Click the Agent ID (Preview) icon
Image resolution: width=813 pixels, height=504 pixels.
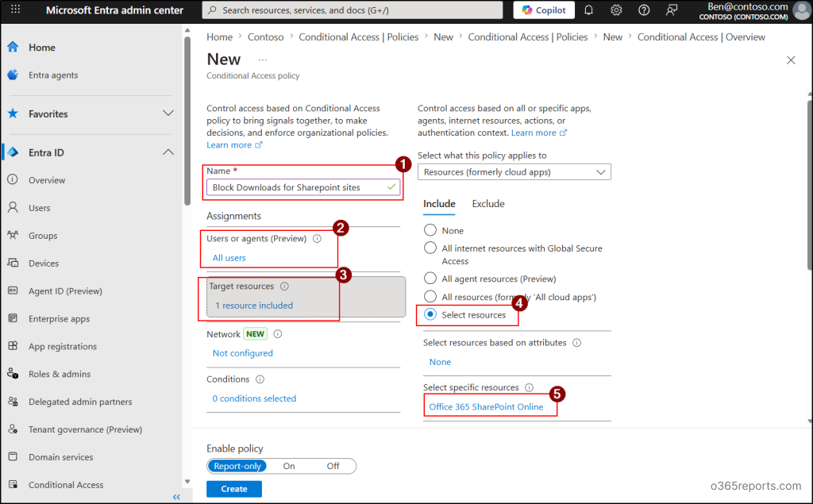[13, 290]
